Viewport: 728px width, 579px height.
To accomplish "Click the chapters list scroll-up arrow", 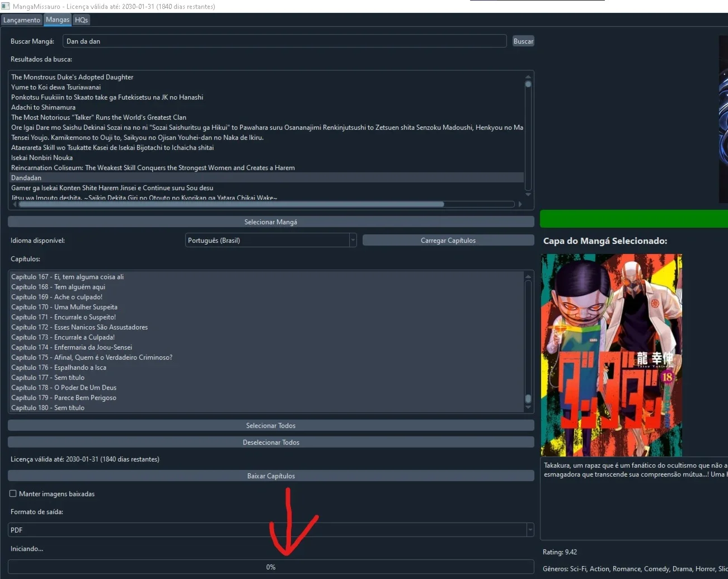I will pyautogui.click(x=528, y=276).
